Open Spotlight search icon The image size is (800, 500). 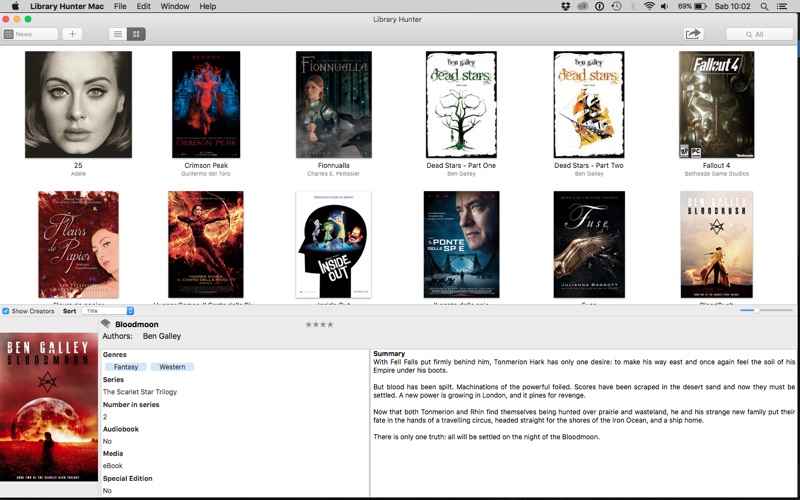(764, 6)
